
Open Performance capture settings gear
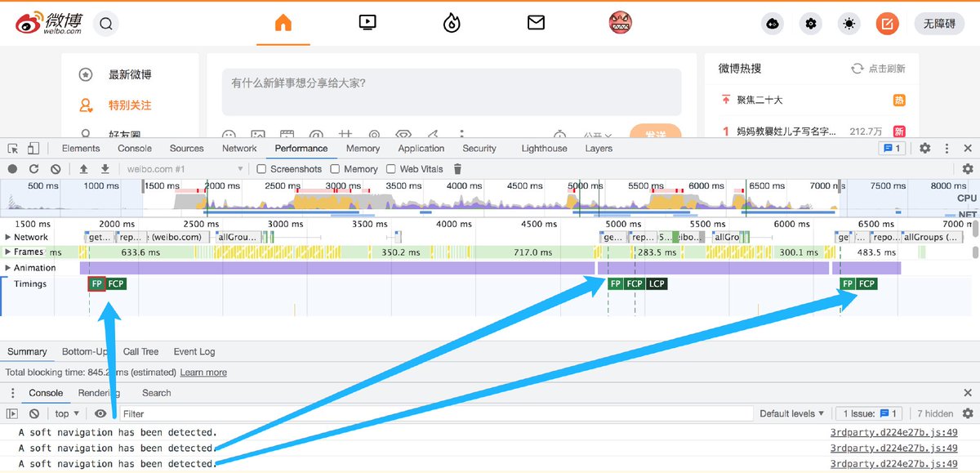point(968,169)
